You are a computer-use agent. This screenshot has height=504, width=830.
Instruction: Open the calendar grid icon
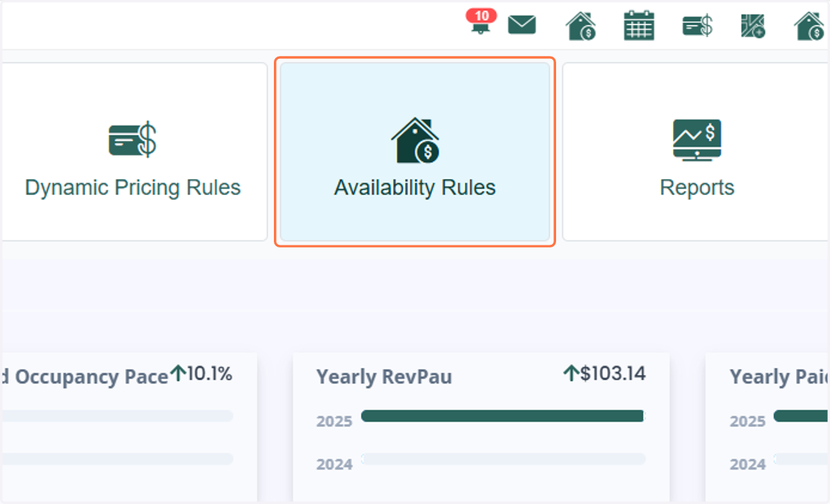tap(639, 25)
